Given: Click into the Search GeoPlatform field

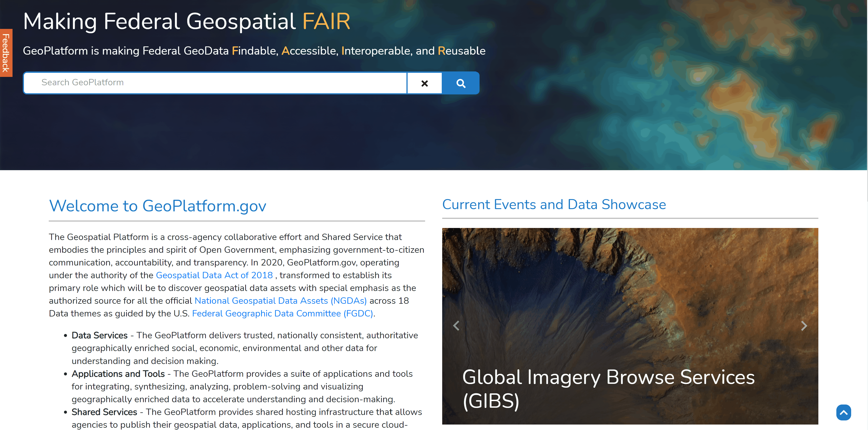Looking at the screenshot, I should tap(215, 83).
